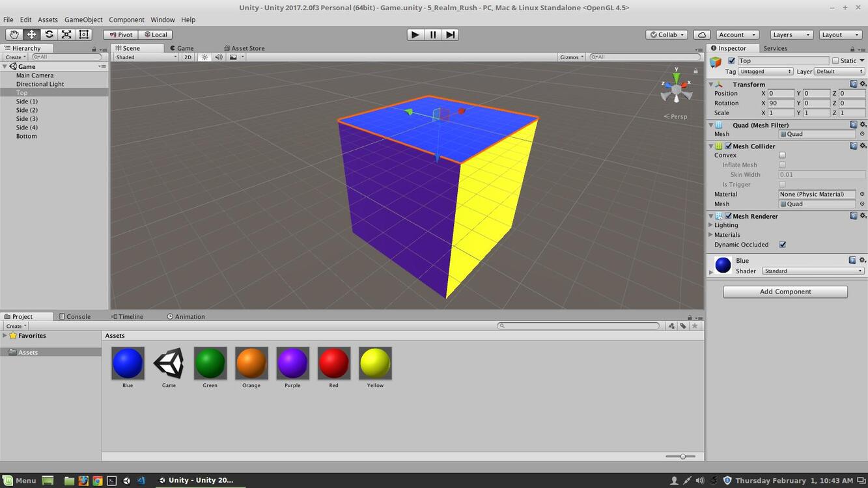Open Mesh Filter gear menu
Image resolution: width=868 pixels, height=488 pixels.
coord(863,124)
